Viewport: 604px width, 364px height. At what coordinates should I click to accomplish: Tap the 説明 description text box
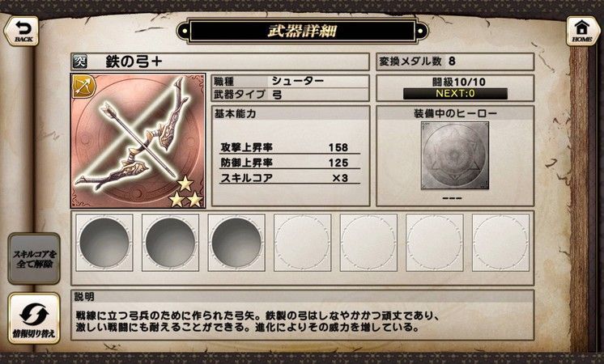[x=302, y=315]
